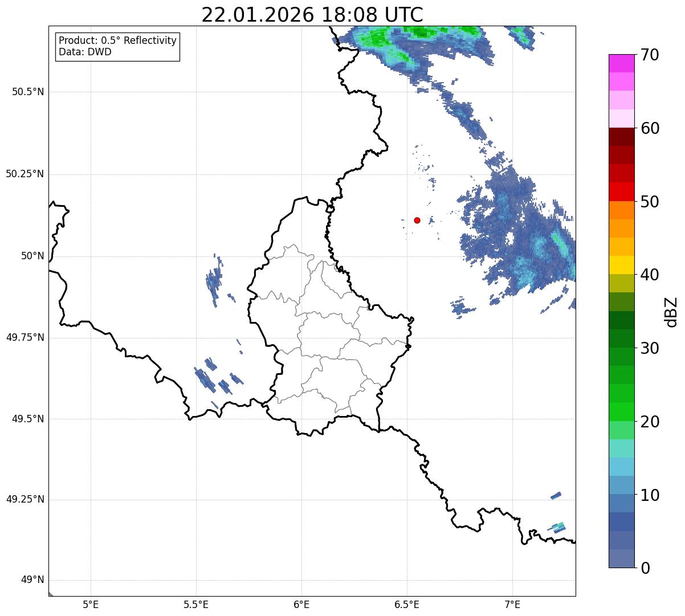Click the dBZ colorbar label
Screen dimensions: 685x616
click(x=671, y=312)
